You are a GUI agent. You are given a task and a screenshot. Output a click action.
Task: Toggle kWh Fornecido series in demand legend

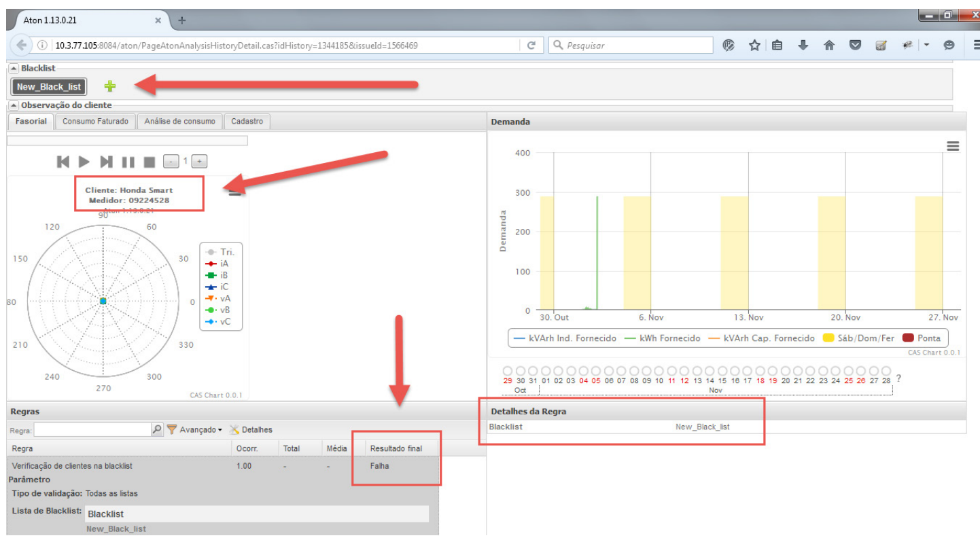pyautogui.click(x=662, y=338)
